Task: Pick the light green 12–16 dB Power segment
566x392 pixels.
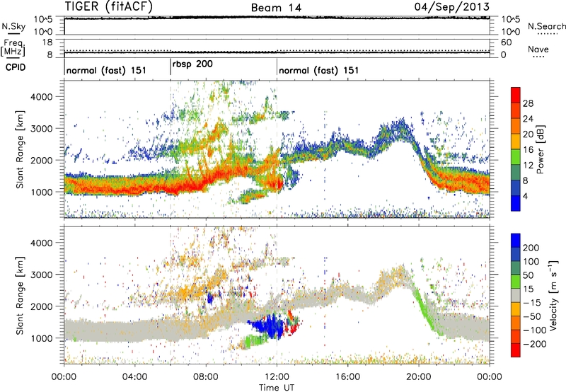Action: 516,157
